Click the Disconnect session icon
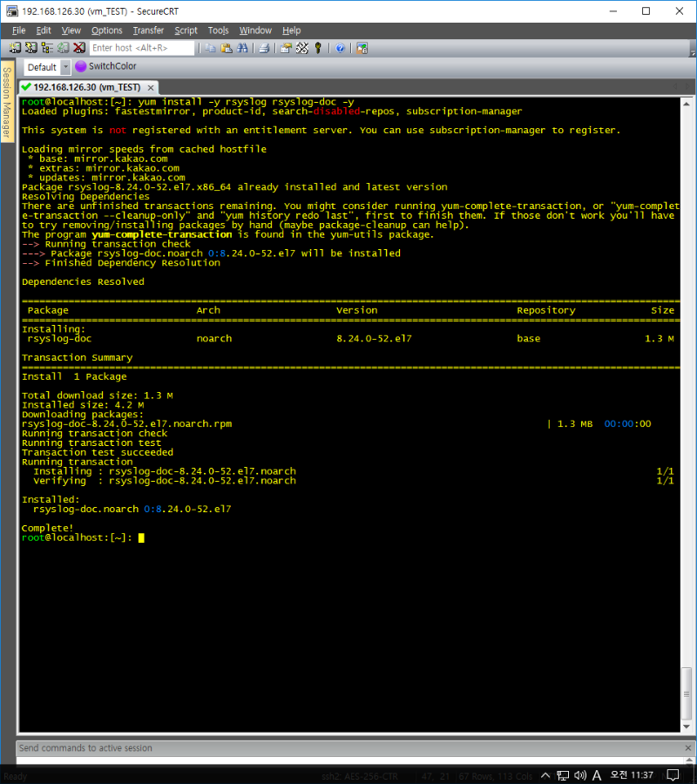Screen dimensions: 697x784 pos(79,48)
